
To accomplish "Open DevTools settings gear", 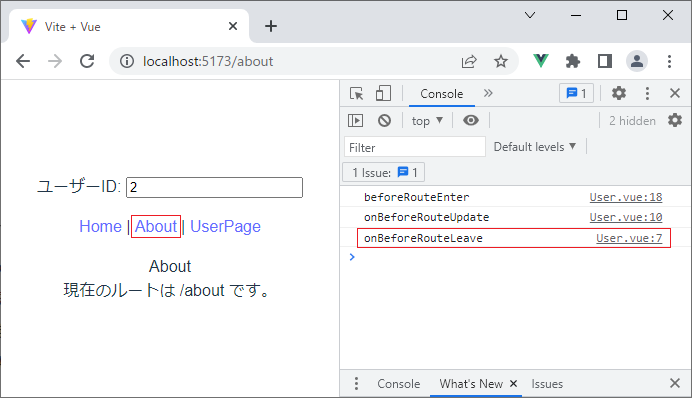I will (619, 93).
